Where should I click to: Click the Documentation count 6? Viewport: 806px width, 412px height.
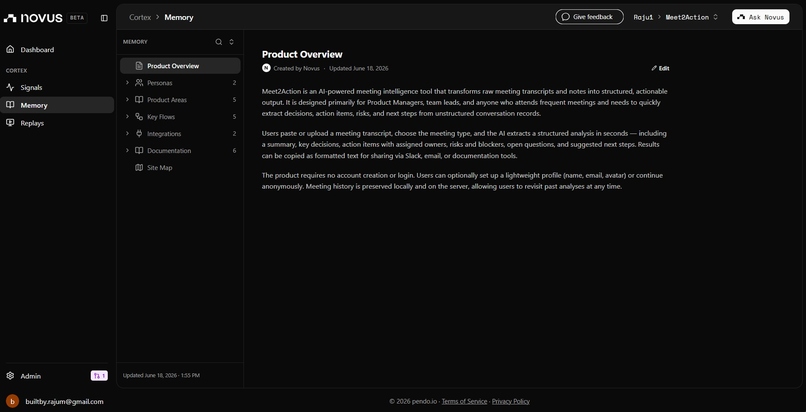[234, 151]
